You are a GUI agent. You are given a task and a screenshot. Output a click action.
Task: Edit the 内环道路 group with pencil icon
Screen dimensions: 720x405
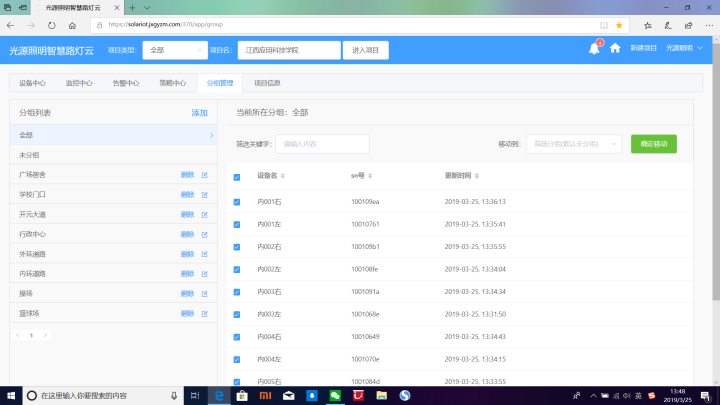coord(205,274)
